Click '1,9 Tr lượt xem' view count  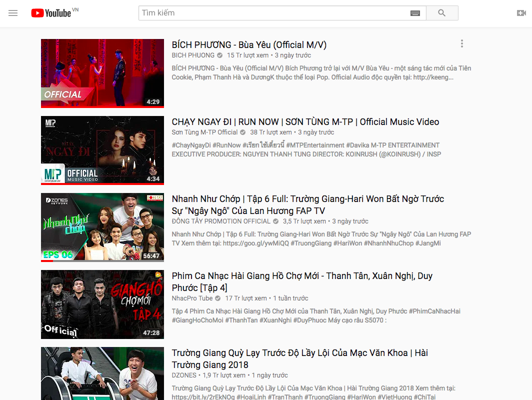click(x=224, y=375)
